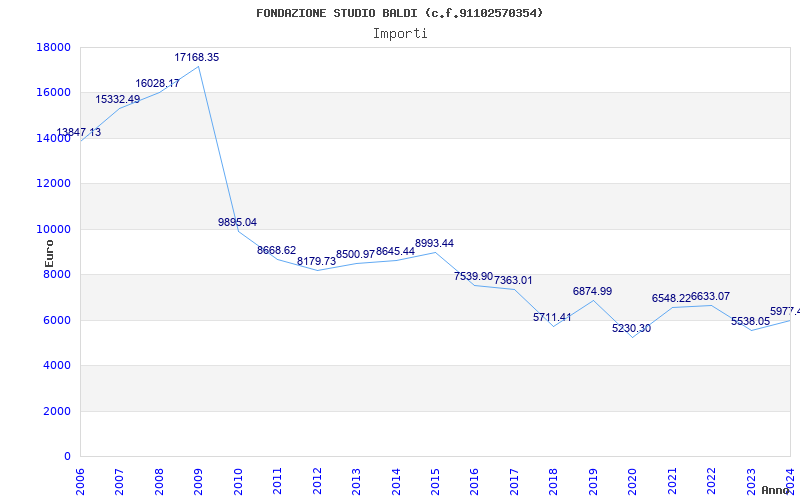The width and height of the screenshot is (800, 500).
Task: Click the 2009 year on the x-axis
Action: pyautogui.click(x=199, y=479)
